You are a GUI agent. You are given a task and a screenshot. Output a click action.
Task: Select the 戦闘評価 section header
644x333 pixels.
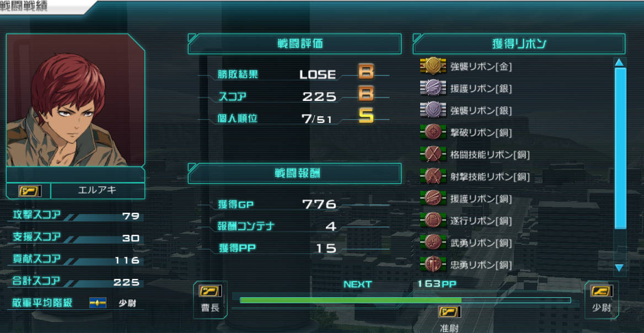coord(294,44)
